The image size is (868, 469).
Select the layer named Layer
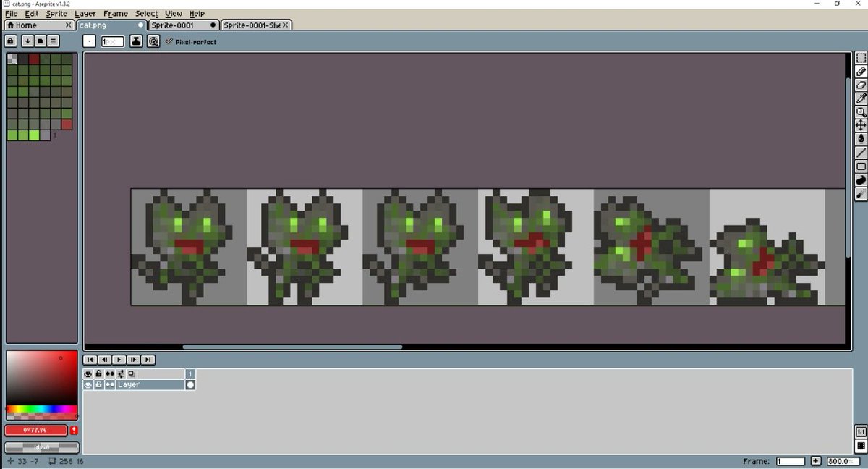click(x=150, y=385)
